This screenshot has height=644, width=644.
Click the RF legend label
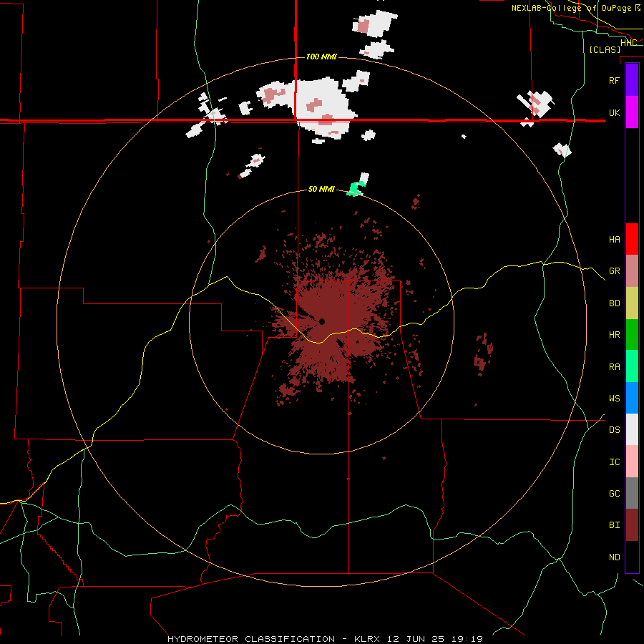pos(614,80)
